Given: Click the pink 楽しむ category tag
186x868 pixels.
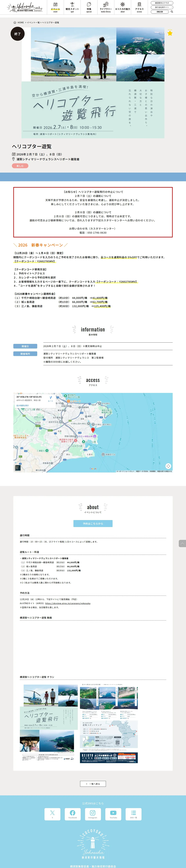Looking at the screenshot, I should click(20, 166).
